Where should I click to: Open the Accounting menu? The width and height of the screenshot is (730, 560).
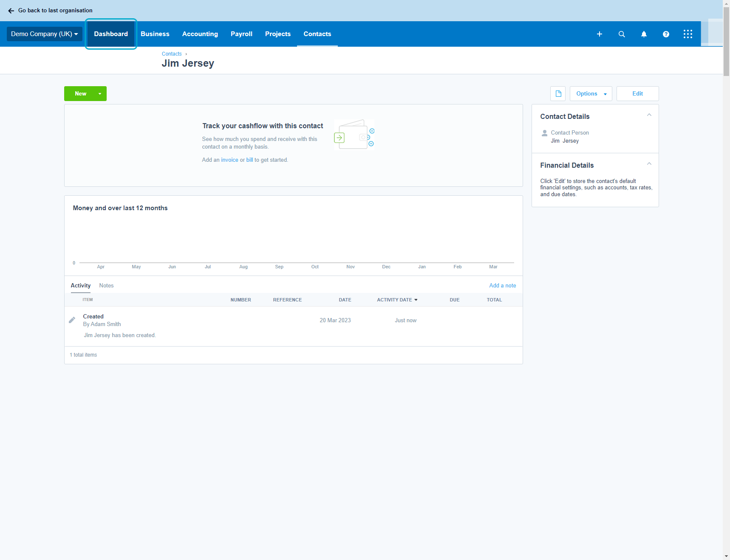pyautogui.click(x=200, y=34)
